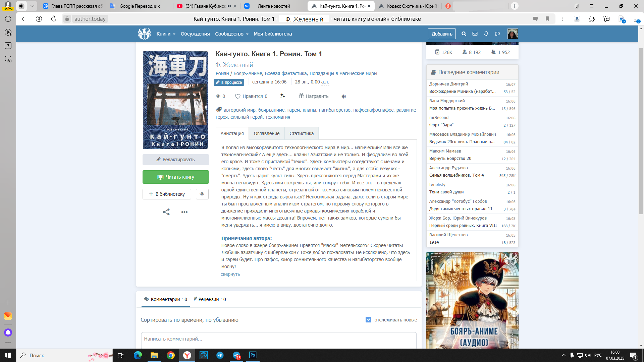Click the speaker audio icon next to Наградить
The height and width of the screenshot is (362, 644).
point(344,97)
